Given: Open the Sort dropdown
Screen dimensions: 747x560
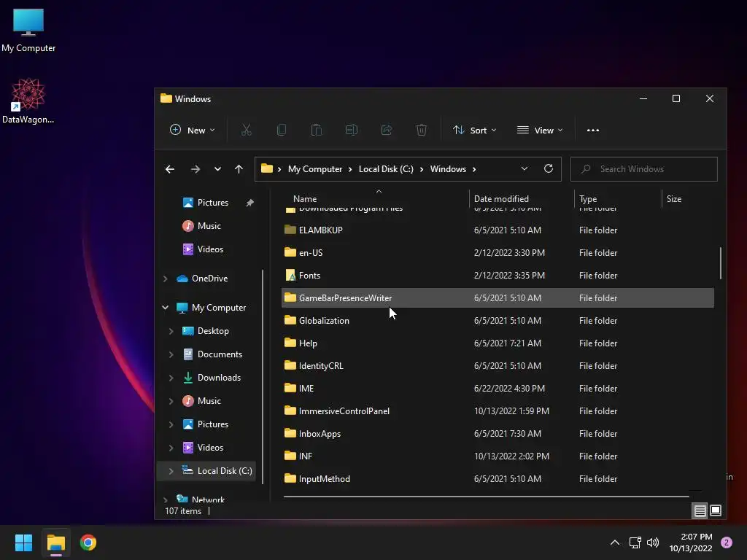Looking at the screenshot, I should point(474,130).
